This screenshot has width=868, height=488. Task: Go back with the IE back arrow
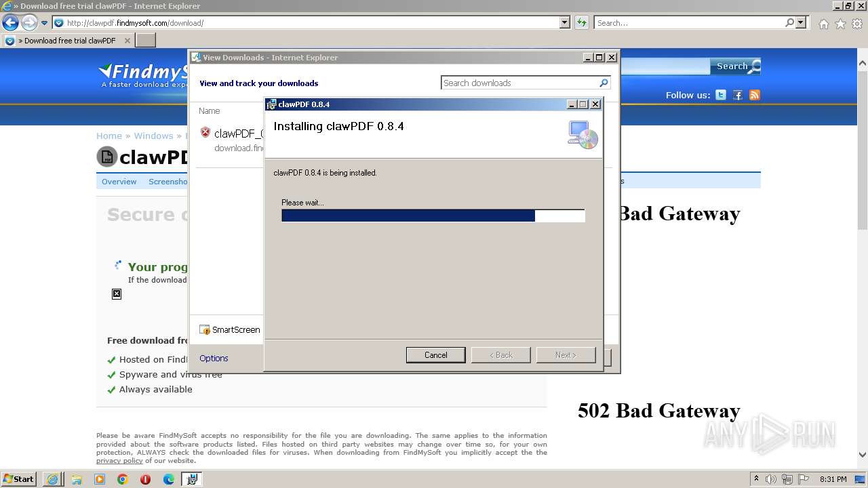click(10, 23)
